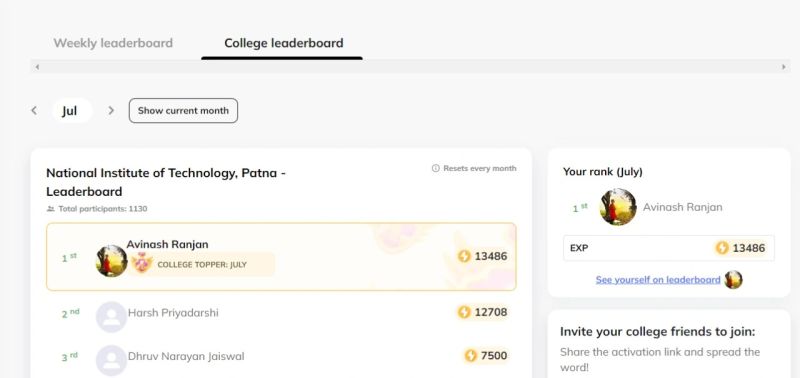Open Dhruv Narayan Jaiswal's default avatar
800x378 pixels.
tap(111, 360)
